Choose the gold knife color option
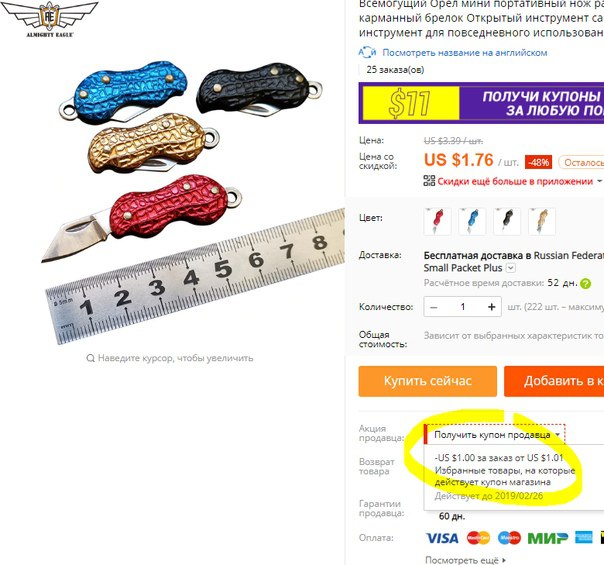 (542, 221)
